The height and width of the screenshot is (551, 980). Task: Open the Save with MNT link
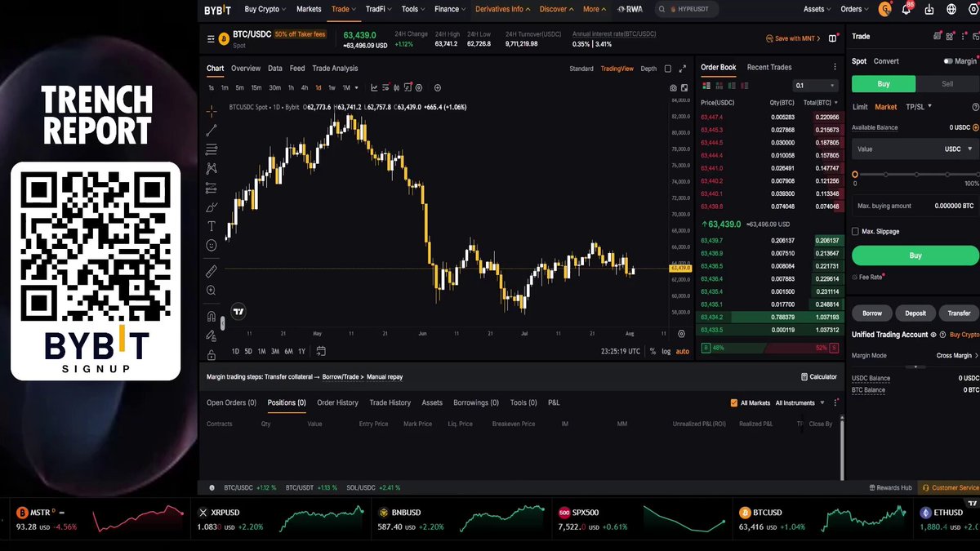coord(795,38)
